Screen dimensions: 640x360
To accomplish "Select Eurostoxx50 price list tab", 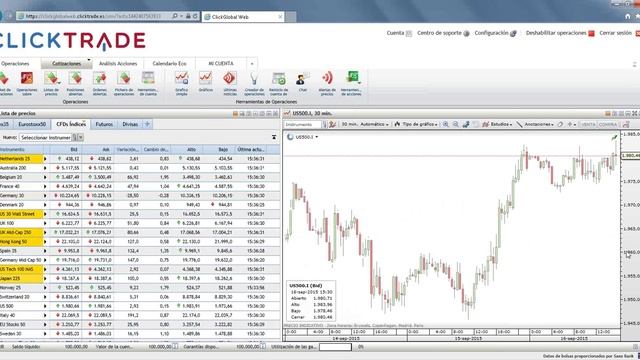I will pyautogui.click(x=32, y=124).
